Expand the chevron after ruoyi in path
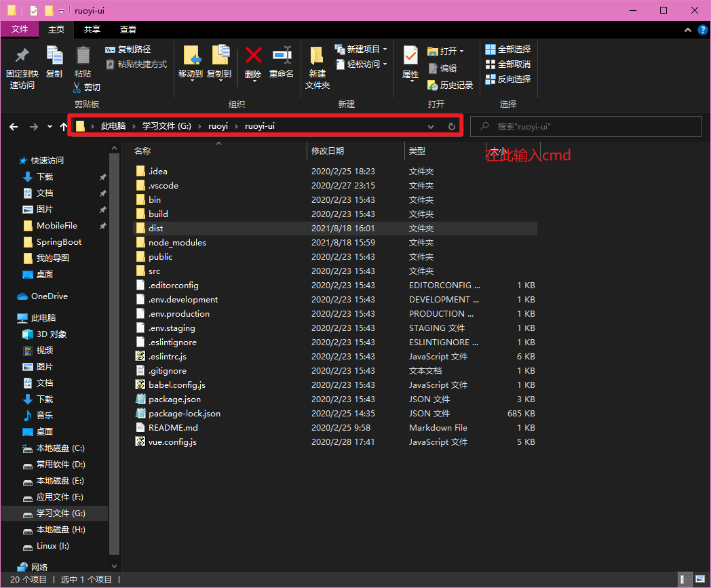 pyautogui.click(x=236, y=127)
